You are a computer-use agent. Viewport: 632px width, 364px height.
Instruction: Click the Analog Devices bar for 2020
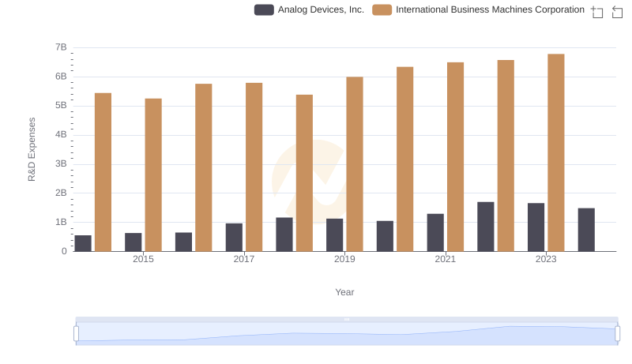(x=385, y=236)
